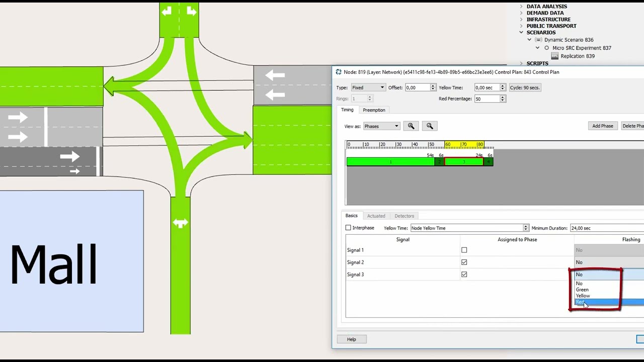
Task: Open the Node Yellow Time dropdown
Action: [469, 228]
